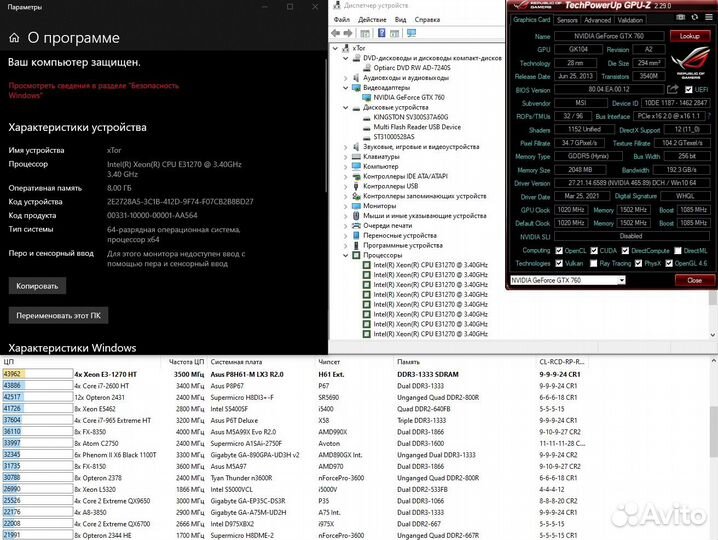Click benchmark list scrollbar up arrow
718x540 pixels.
[713, 361]
